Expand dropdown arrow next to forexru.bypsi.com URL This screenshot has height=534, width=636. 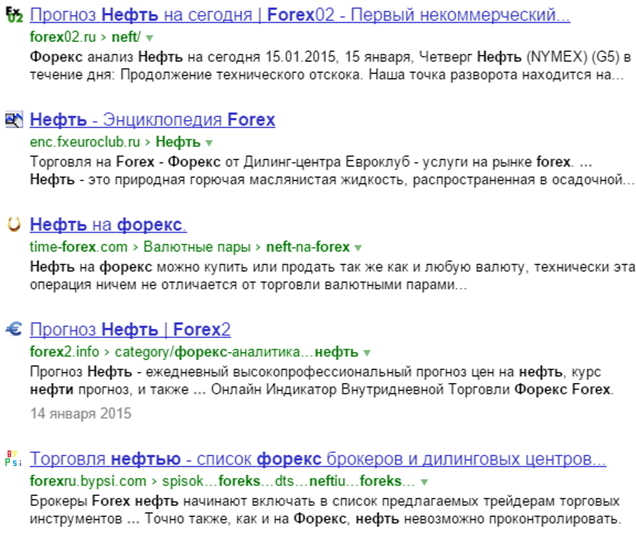click(424, 482)
